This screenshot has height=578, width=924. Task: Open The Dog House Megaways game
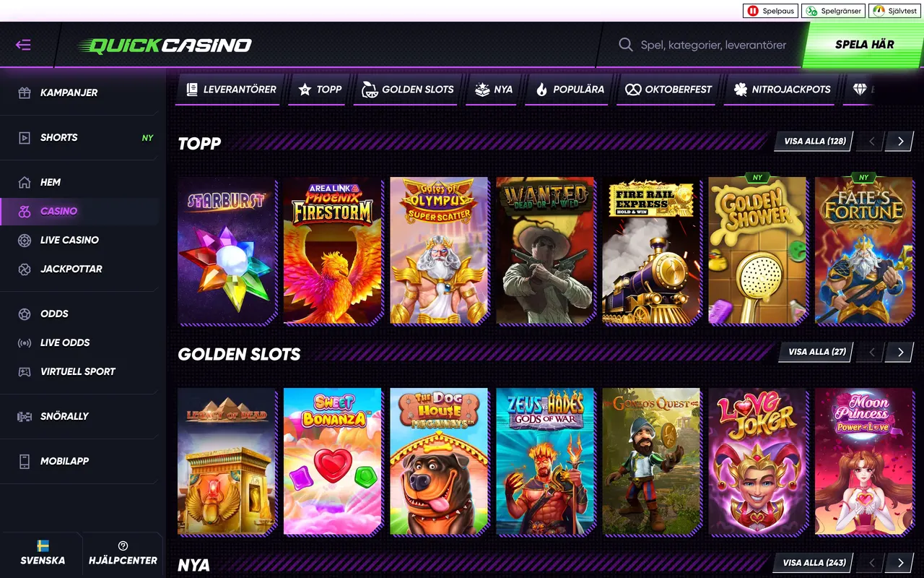click(439, 462)
